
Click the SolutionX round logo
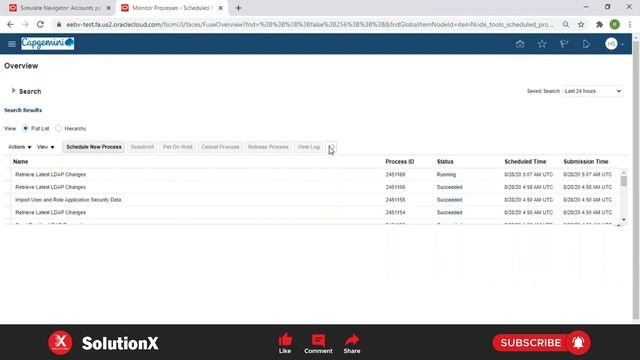click(x=60, y=343)
